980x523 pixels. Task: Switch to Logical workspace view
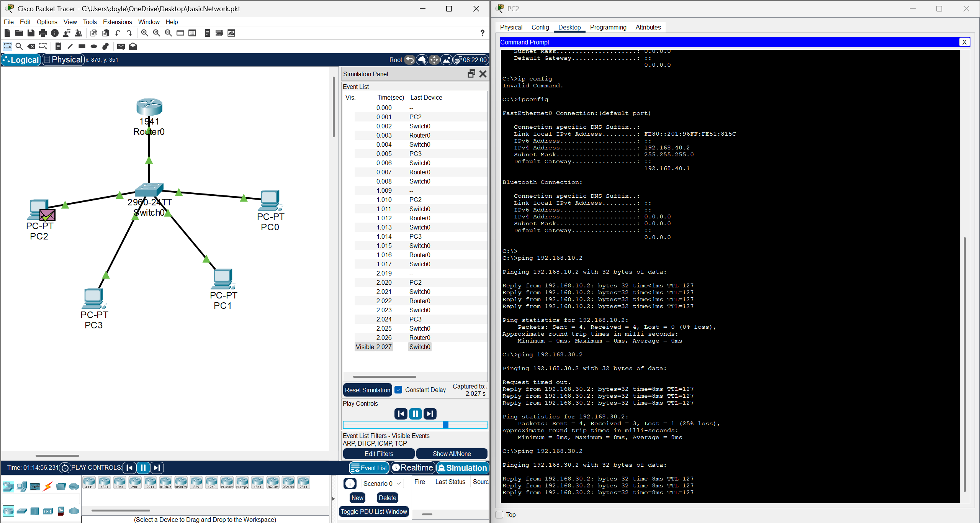[x=21, y=60]
